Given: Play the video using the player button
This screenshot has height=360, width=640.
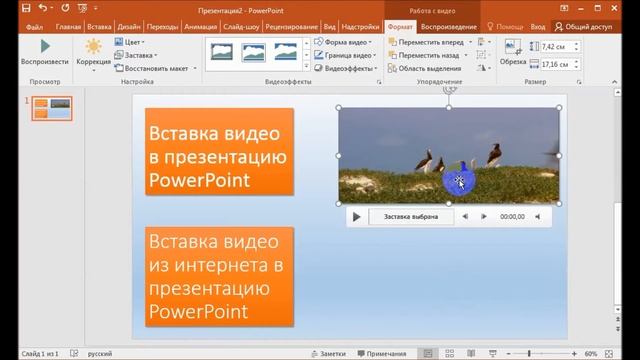Looking at the screenshot, I should [x=356, y=217].
